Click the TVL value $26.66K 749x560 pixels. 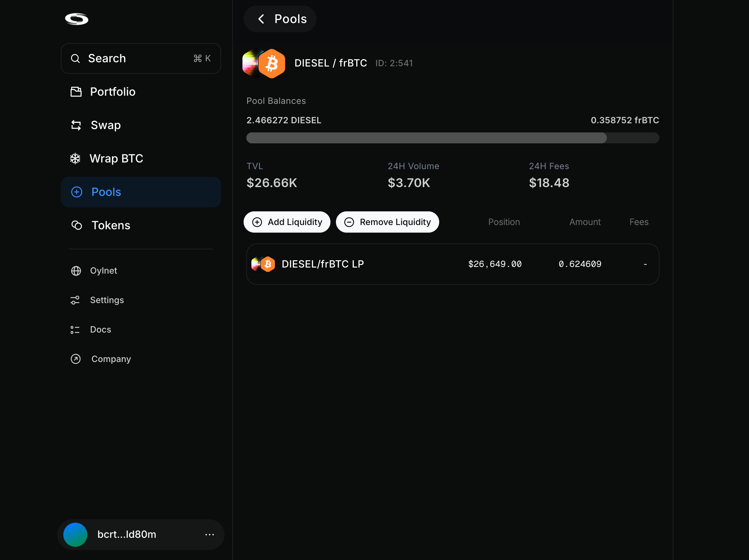coord(272,183)
